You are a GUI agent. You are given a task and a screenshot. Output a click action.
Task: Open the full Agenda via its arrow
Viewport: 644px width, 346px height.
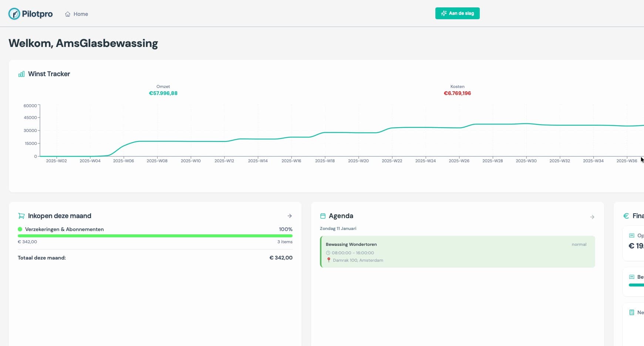(x=593, y=217)
